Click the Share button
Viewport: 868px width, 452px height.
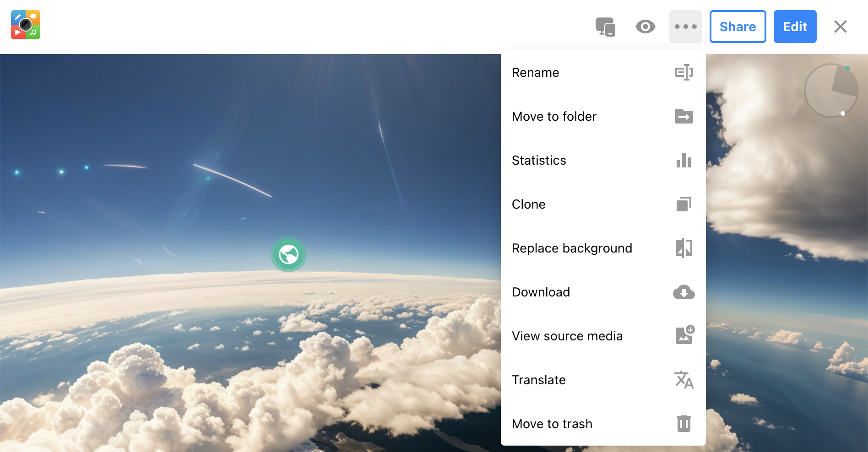click(738, 27)
